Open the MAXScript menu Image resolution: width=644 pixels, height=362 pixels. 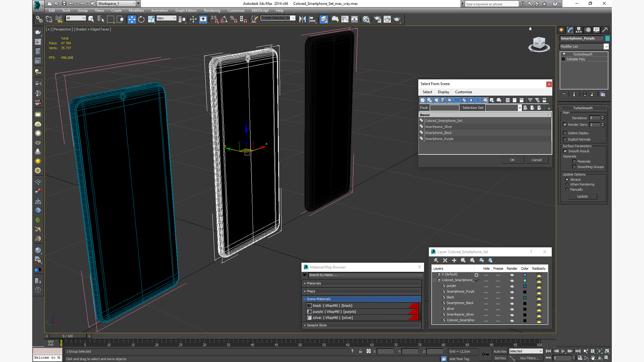[x=260, y=10]
